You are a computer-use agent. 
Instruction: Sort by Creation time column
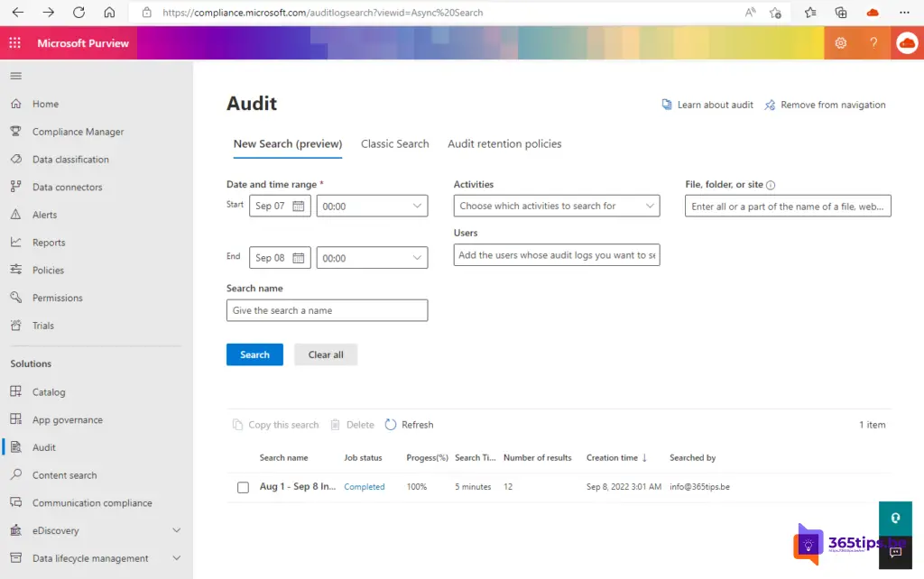coord(616,457)
